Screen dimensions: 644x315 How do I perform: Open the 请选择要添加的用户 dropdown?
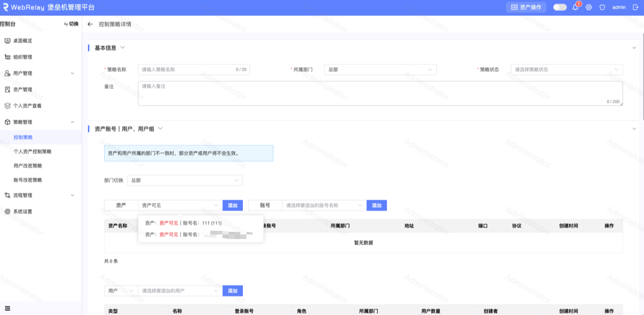(x=180, y=291)
